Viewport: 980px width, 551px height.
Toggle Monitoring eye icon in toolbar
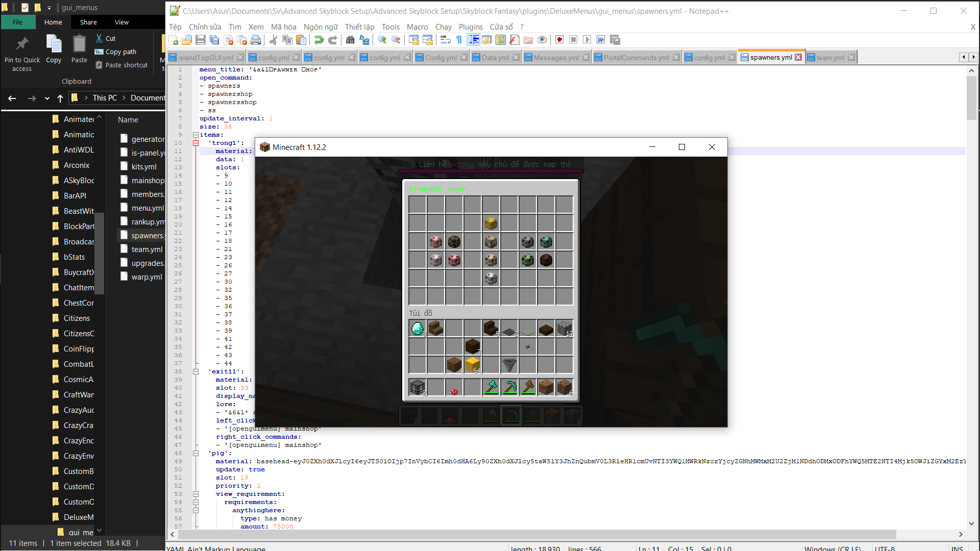click(x=542, y=40)
